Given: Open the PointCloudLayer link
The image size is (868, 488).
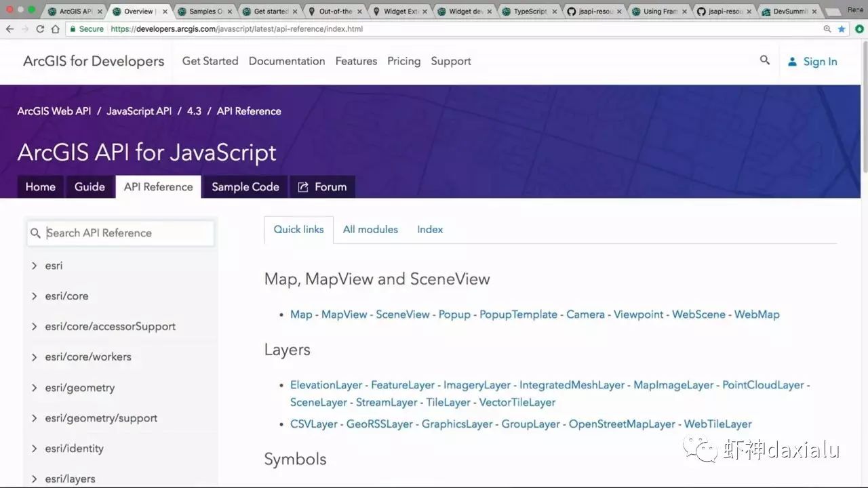Looking at the screenshot, I should 763,385.
